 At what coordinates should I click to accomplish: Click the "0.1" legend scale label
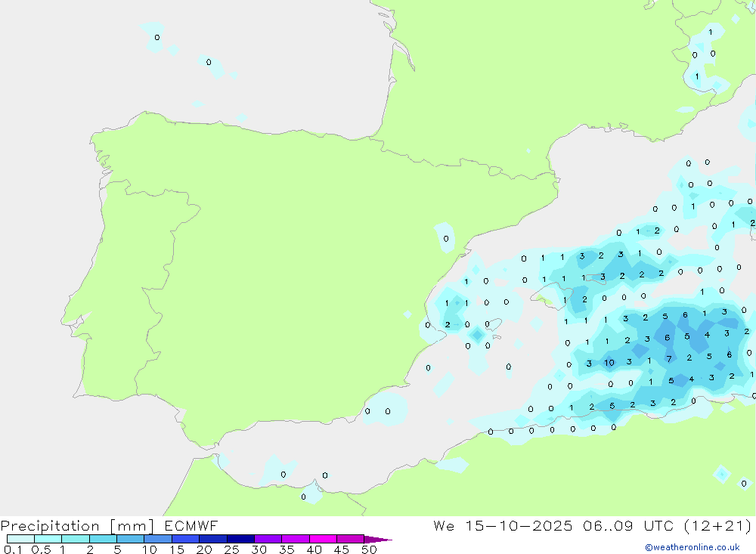13,549
